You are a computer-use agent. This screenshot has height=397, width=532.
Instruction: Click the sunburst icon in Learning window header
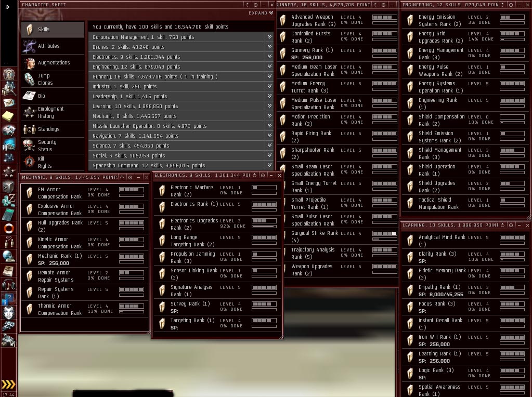tap(502, 225)
